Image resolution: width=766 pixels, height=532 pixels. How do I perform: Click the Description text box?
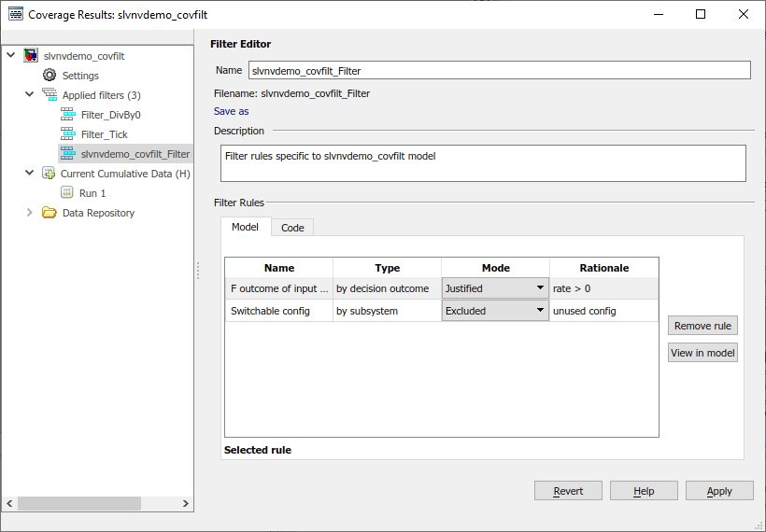[483, 163]
